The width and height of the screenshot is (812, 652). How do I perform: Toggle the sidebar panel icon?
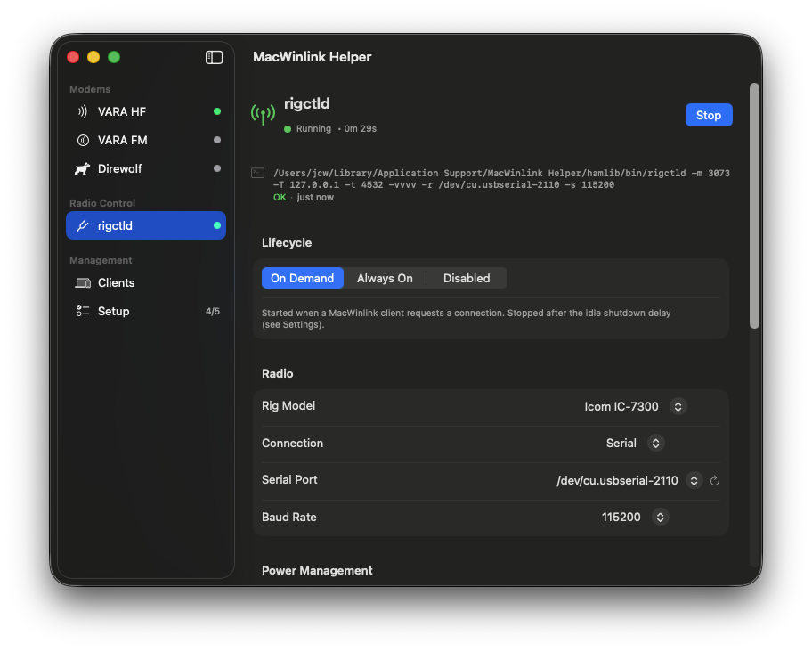coord(214,57)
